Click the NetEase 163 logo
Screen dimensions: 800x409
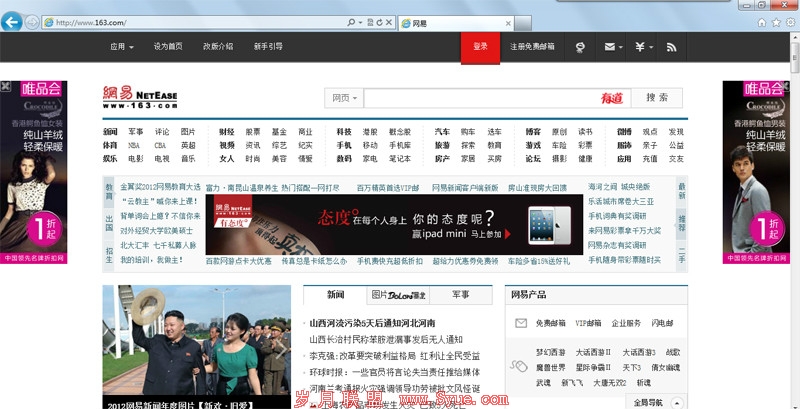point(140,97)
